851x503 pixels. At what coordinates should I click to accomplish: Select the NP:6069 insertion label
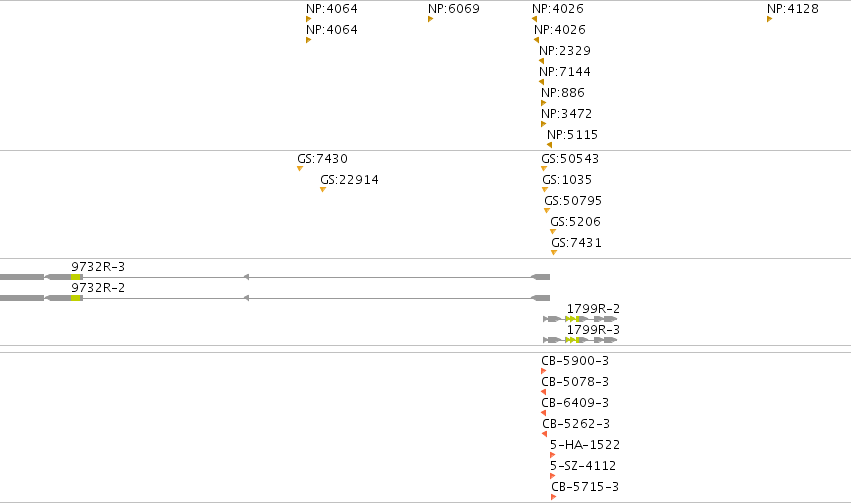pos(454,9)
